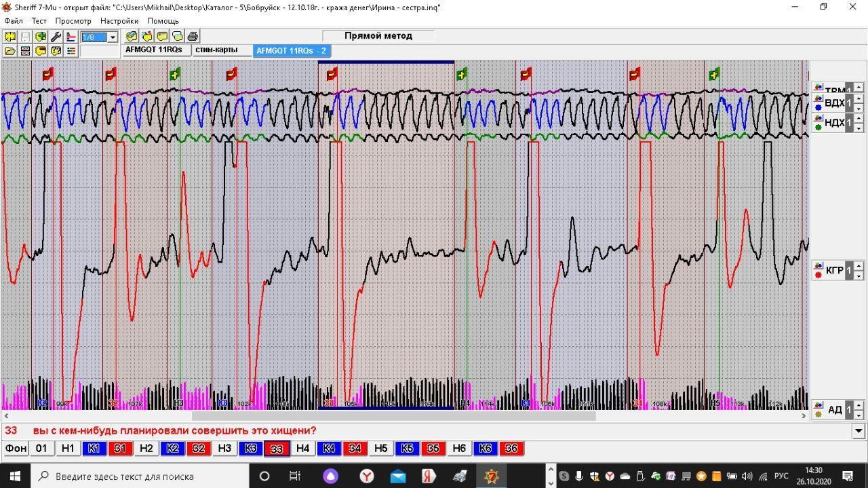Open the Просмотр menu

coord(73,21)
